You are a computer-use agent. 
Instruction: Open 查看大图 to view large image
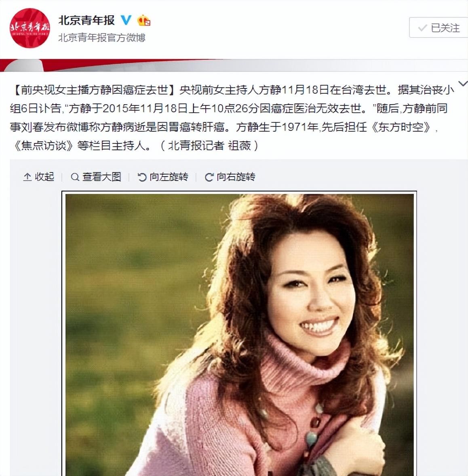[96, 177]
